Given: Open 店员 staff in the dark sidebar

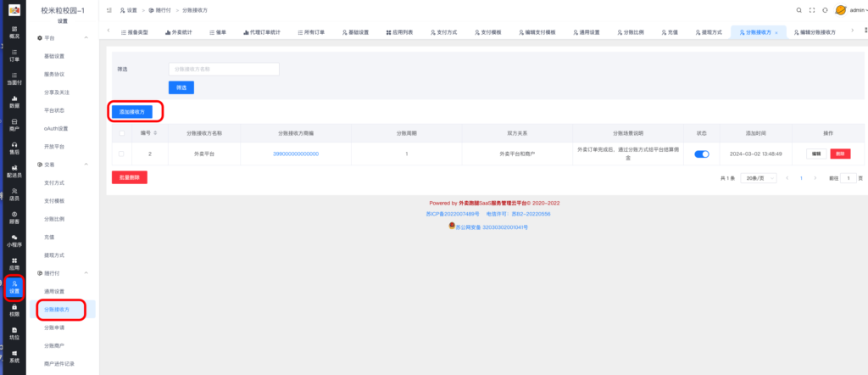Looking at the screenshot, I should coord(14,194).
